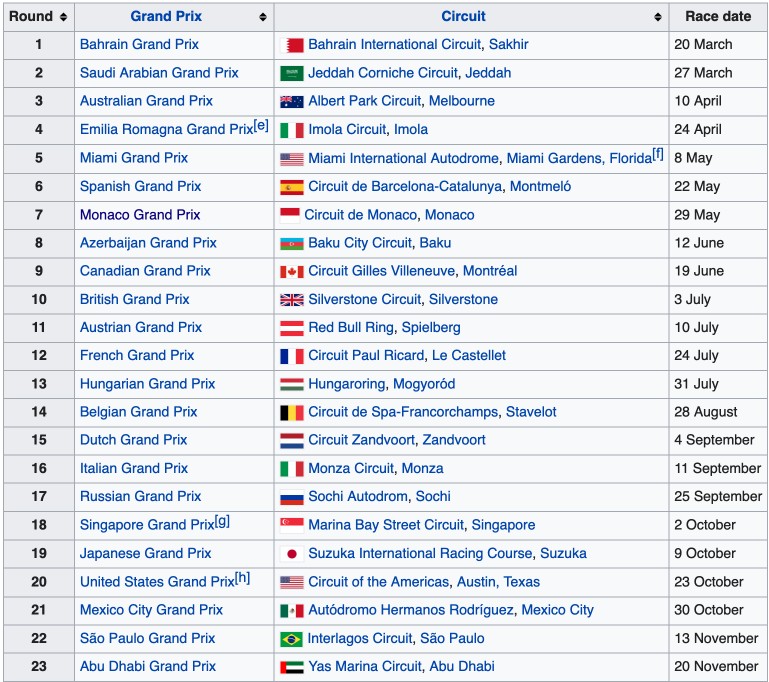Click the UK flag beside Silverstone Circuit

pos(292,300)
